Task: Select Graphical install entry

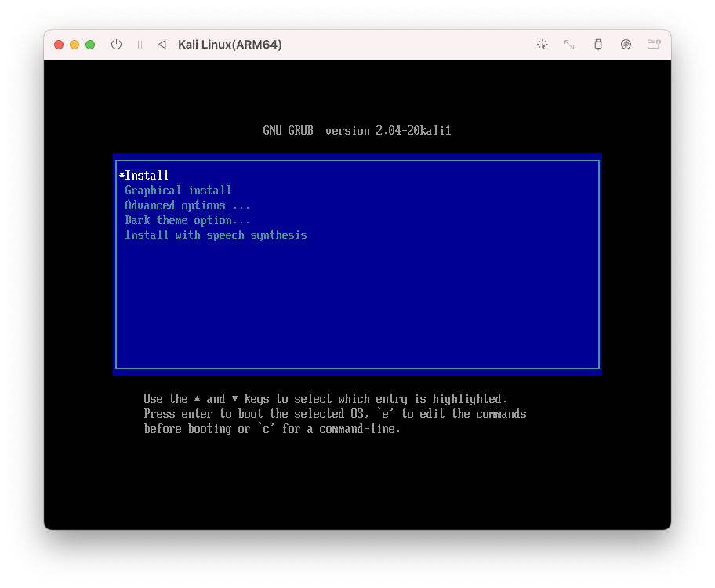Action: point(357,191)
